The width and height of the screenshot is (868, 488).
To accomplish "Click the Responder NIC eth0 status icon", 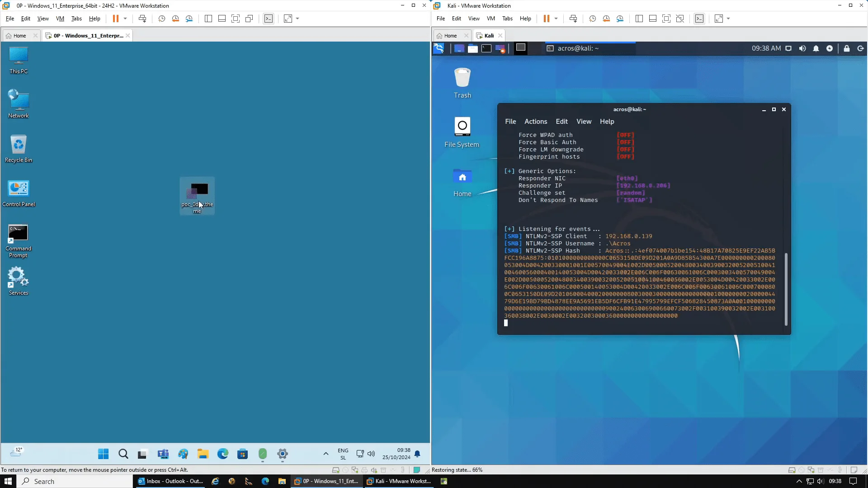I will point(627,178).
